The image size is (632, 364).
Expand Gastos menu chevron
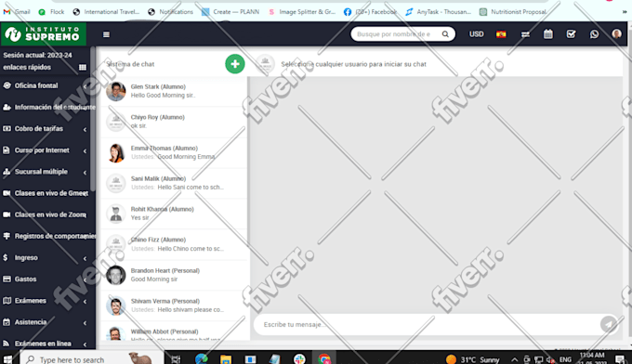[85, 279]
